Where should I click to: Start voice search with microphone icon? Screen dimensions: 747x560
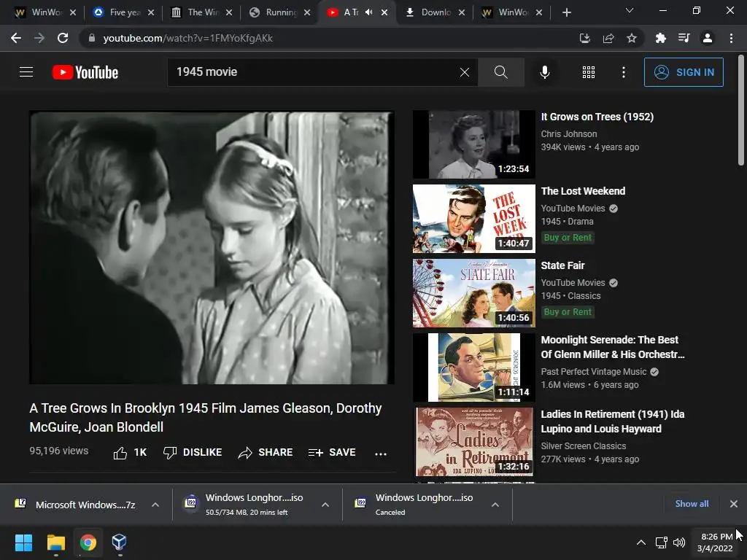544,72
